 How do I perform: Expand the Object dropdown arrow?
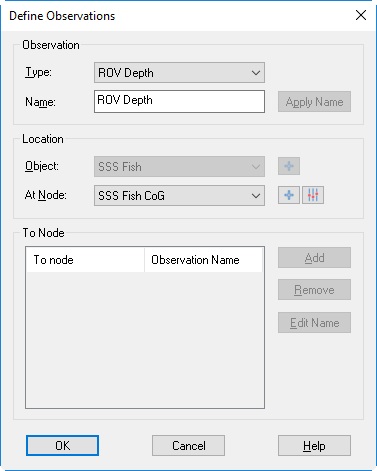[256, 167]
